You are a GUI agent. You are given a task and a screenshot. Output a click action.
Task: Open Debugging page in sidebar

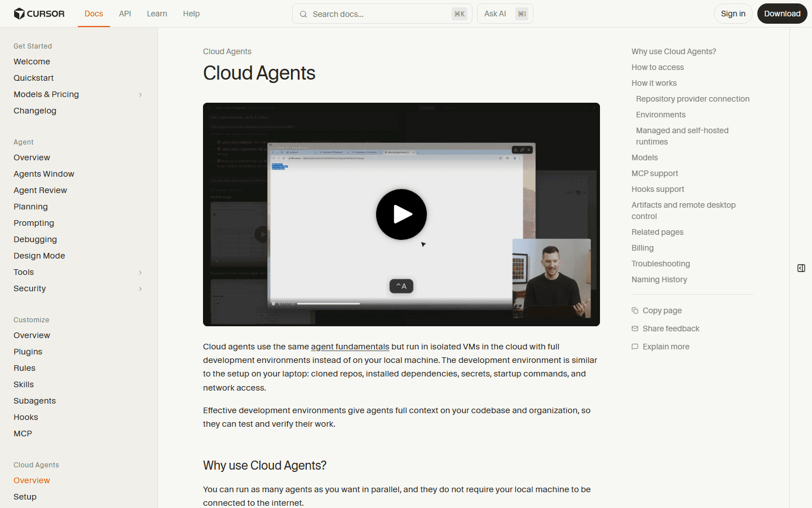[35, 239]
